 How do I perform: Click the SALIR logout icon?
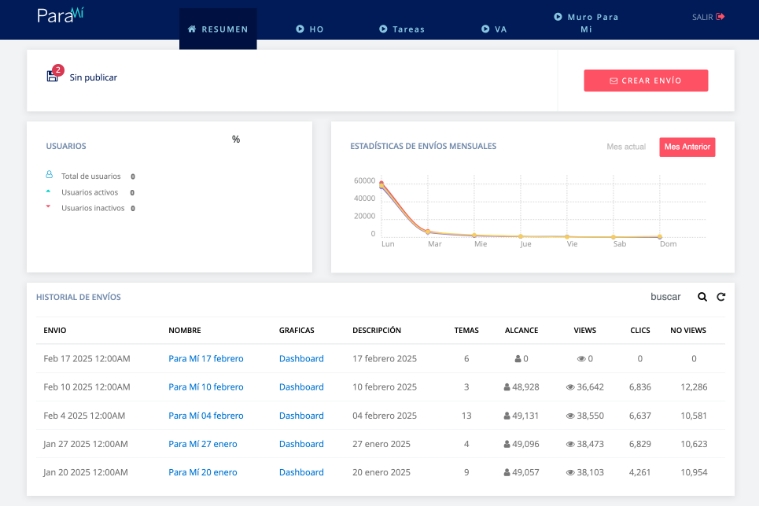pos(720,17)
